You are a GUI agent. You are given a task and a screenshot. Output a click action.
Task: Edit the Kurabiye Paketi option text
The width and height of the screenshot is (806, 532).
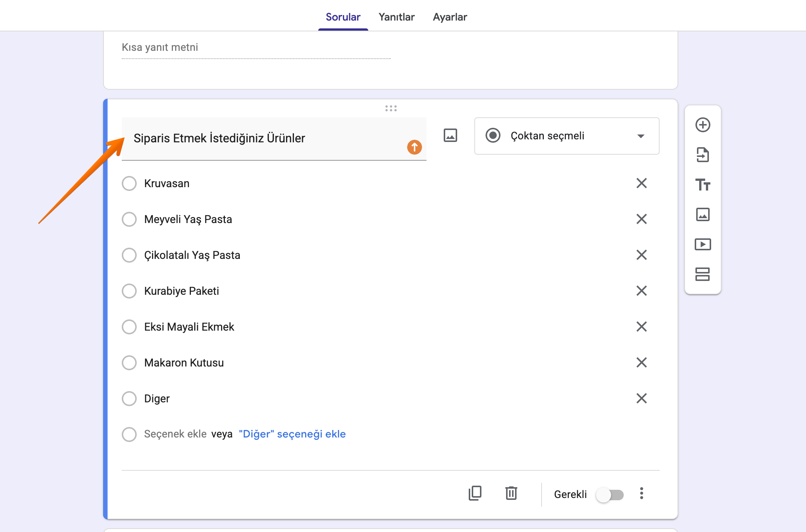point(182,291)
